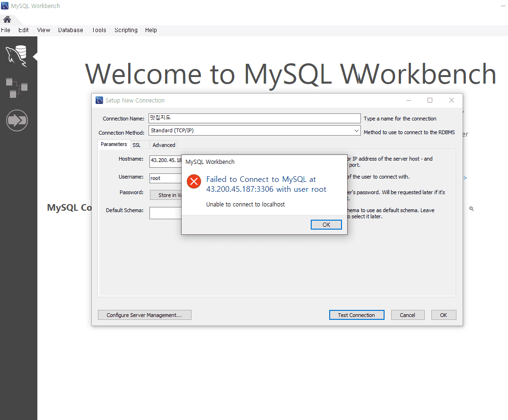Screen dimensions: 508x420
Task: Click the Home tab icon
Action: 7,19
